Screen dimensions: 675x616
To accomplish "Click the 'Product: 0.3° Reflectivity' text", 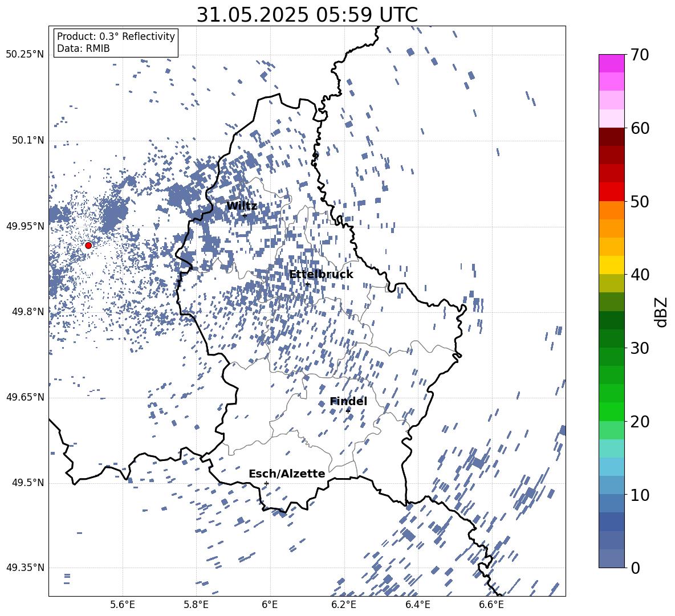I will 116,36.
